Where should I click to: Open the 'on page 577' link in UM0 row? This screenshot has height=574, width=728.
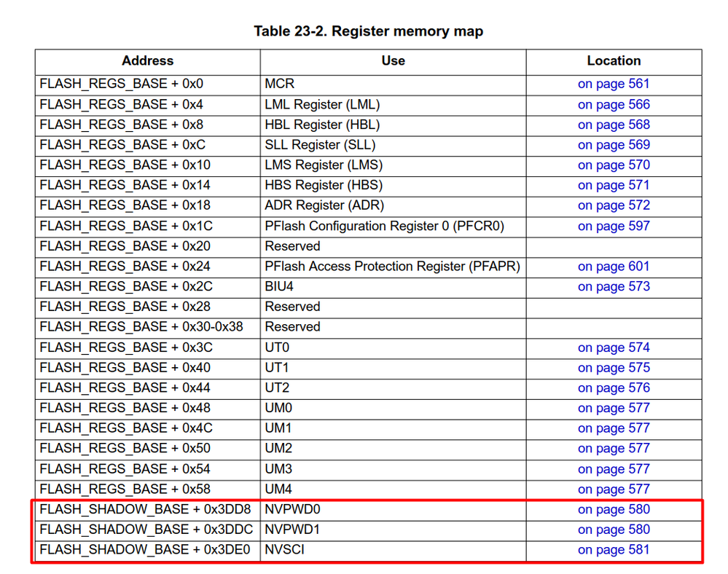(x=614, y=409)
